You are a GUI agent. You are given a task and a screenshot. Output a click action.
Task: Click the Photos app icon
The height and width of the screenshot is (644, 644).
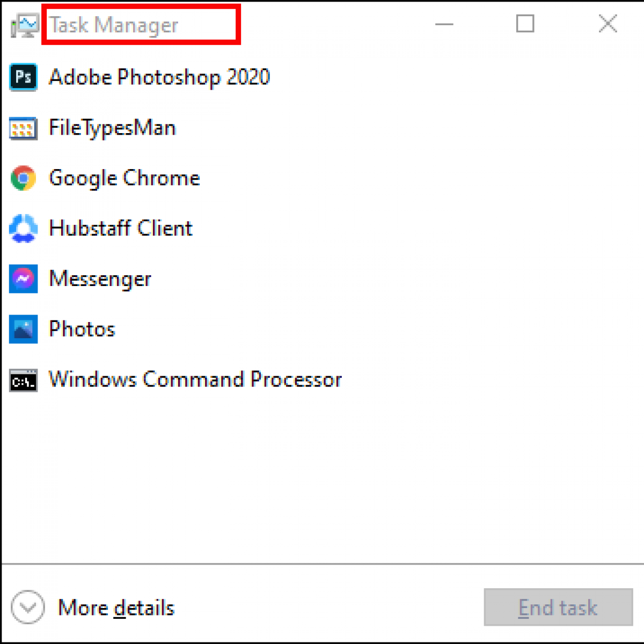(x=23, y=329)
